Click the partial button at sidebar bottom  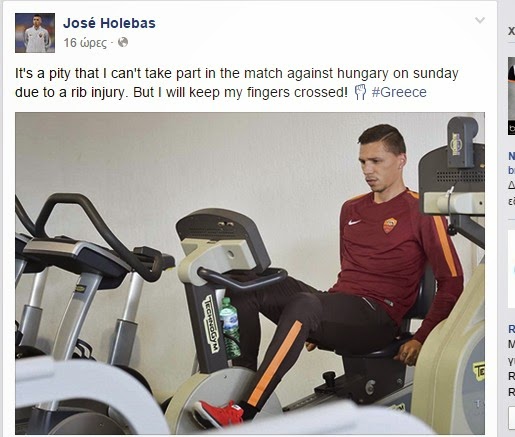512,418
